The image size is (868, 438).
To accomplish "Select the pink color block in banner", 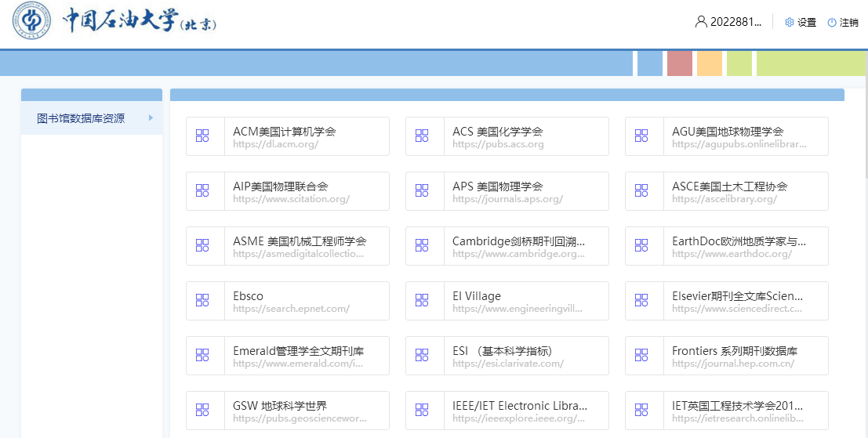I will click(x=680, y=63).
